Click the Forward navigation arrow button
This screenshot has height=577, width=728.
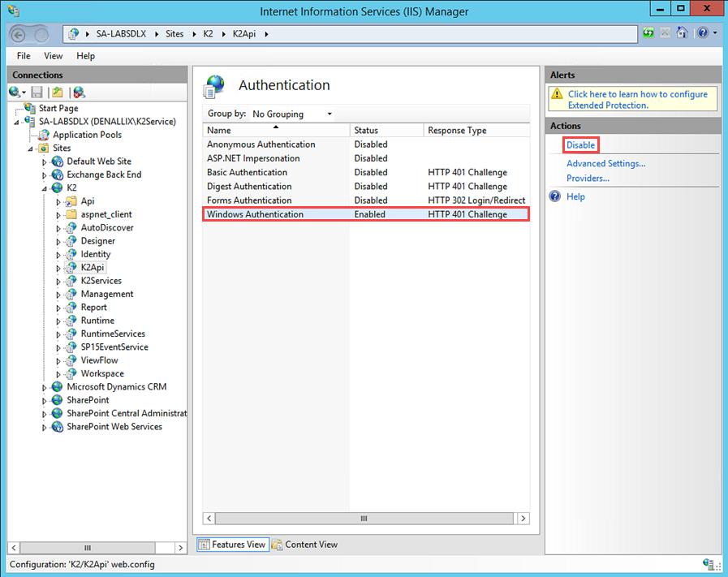click(x=41, y=35)
